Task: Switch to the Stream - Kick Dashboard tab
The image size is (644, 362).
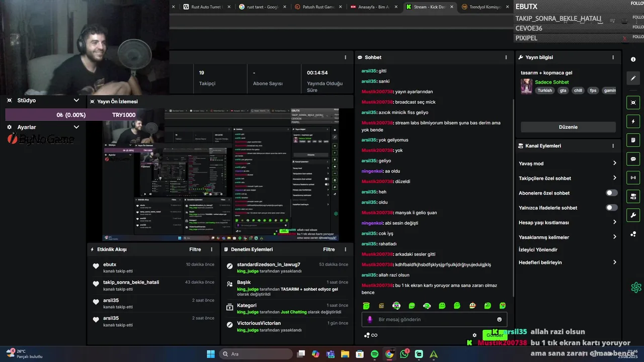Action: coord(429,7)
